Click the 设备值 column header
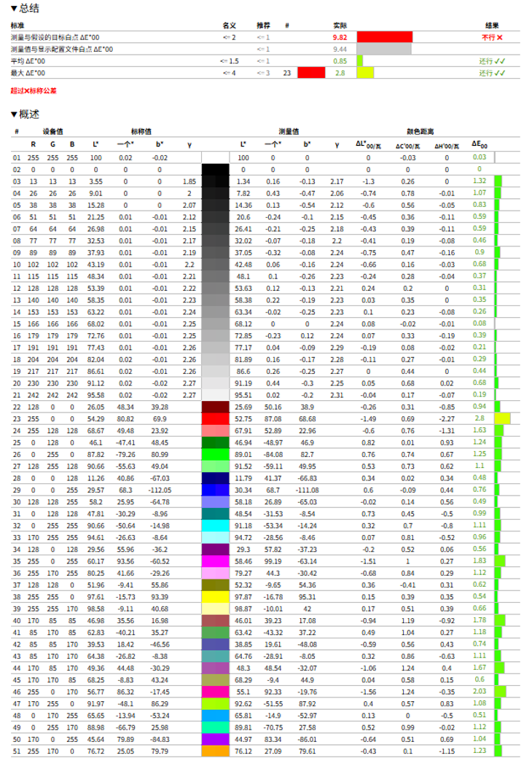This screenshot has width=532, height=758. coord(53,132)
